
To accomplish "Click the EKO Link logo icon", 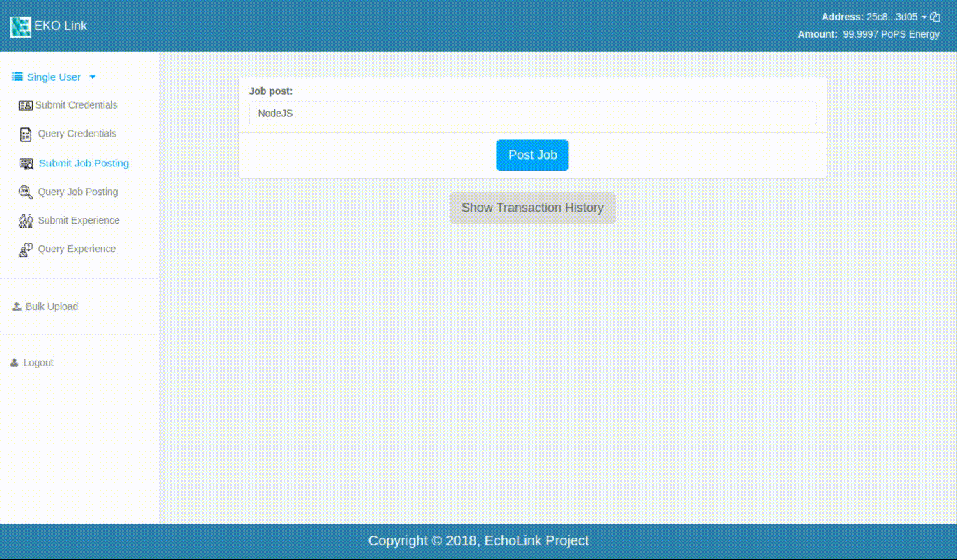I will tap(20, 26).
